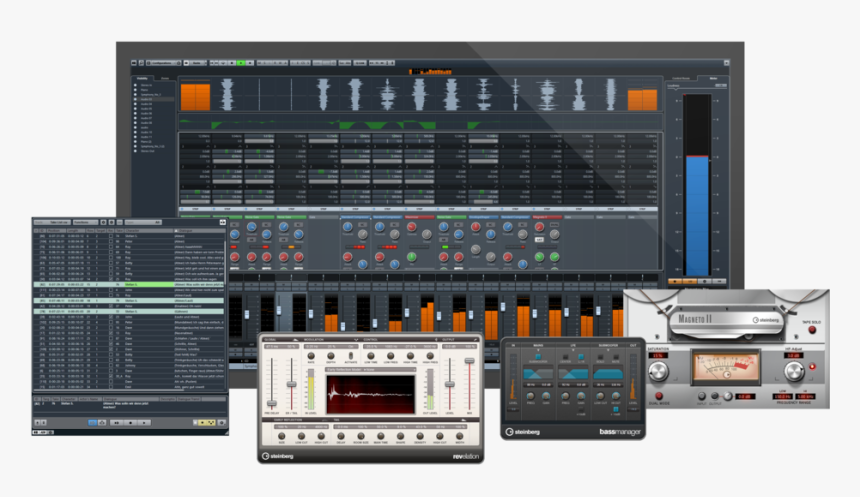
Task: Select Early Reflection tab in REVelation
Action: click(x=288, y=420)
